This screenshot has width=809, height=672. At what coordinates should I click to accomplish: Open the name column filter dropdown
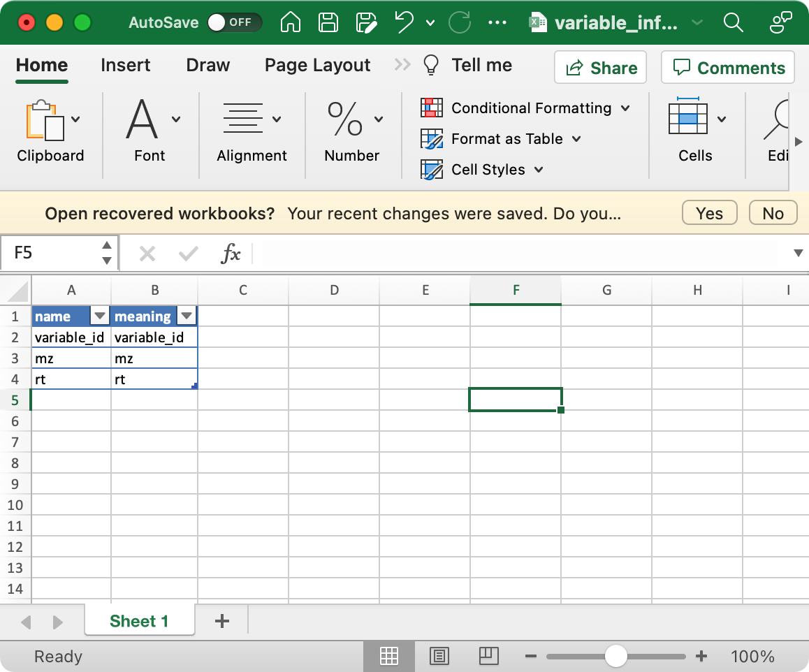click(99, 316)
